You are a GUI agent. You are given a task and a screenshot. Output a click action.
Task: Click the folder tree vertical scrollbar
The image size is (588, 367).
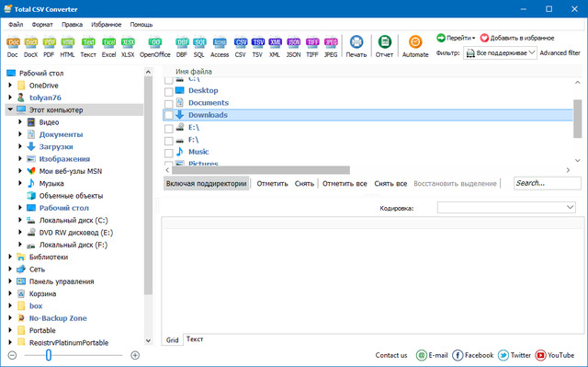tap(148, 186)
